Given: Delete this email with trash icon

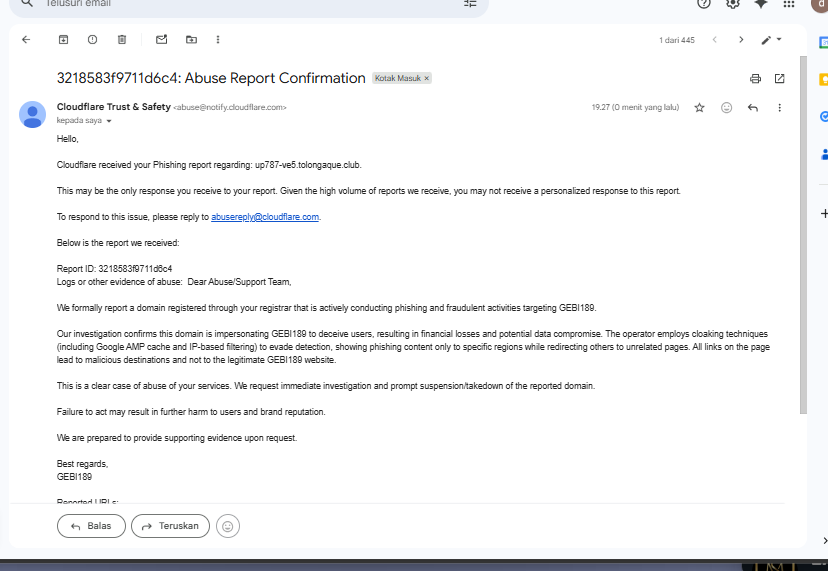Looking at the screenshot, I should [122, 40].
